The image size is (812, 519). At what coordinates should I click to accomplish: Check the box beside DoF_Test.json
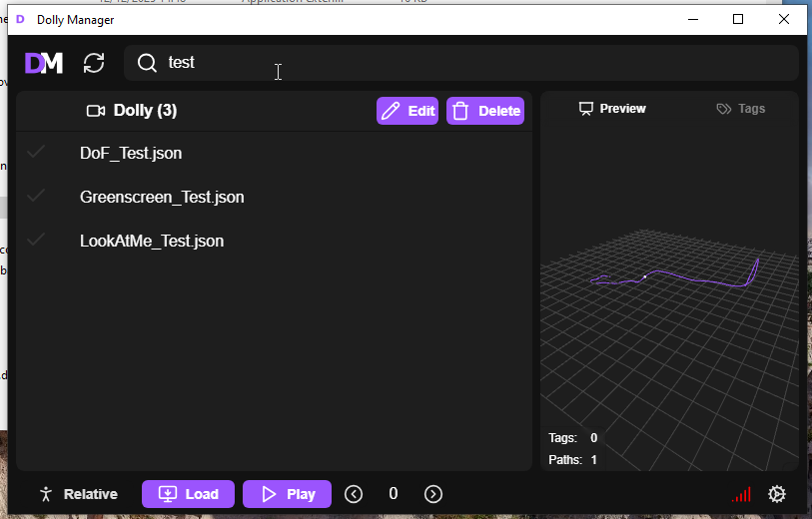[x=36, y=153]
